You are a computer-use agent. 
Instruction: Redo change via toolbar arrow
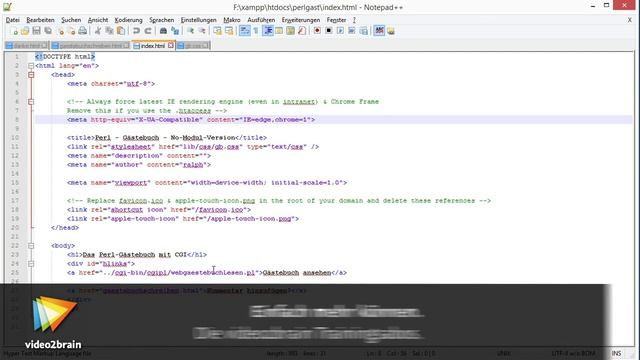tap(148, 31)
